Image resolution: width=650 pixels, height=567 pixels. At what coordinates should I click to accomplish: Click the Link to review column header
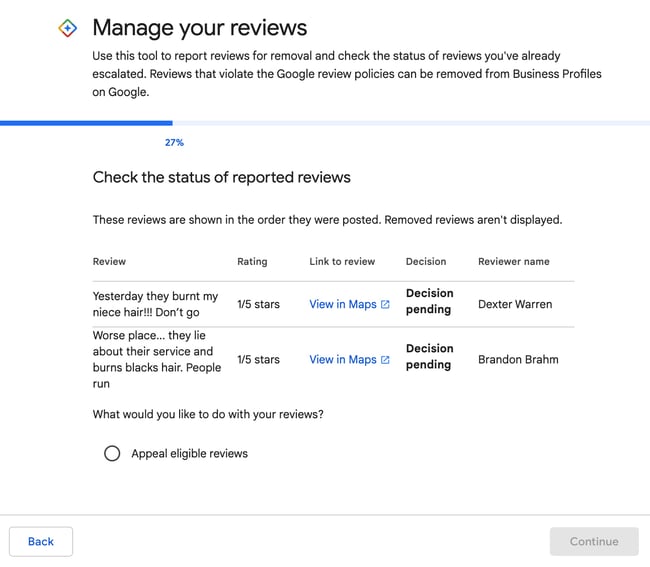point(342,262)
